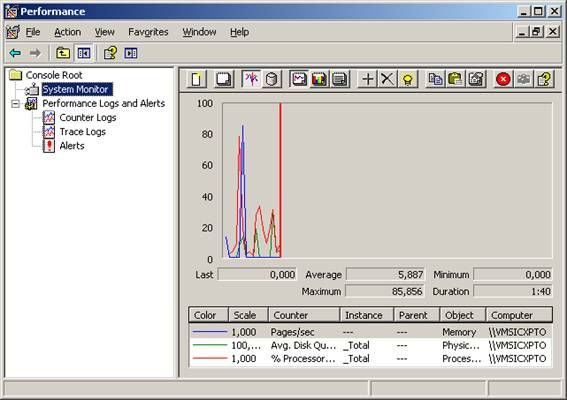Screen dimensions: 567x400
Task: Click the blue color line for Pages/sec
Action: (x=210, y=332)
